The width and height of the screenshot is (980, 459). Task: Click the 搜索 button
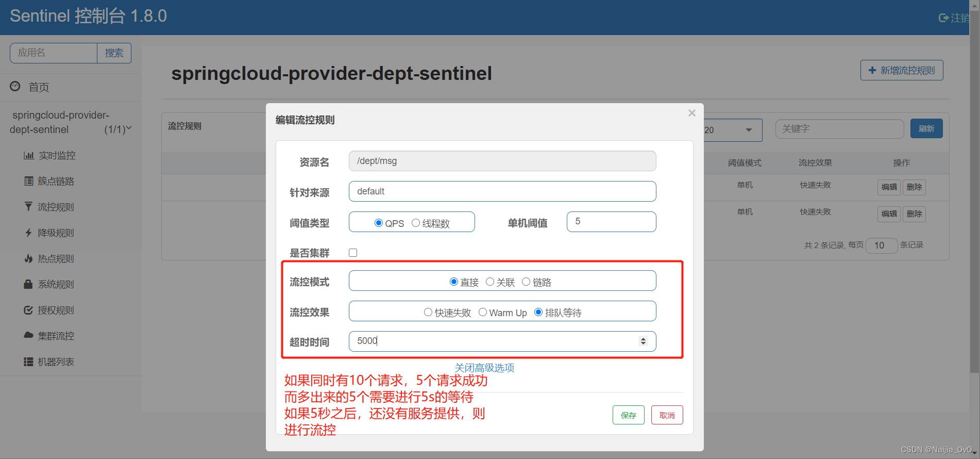(x=114, y=53)
